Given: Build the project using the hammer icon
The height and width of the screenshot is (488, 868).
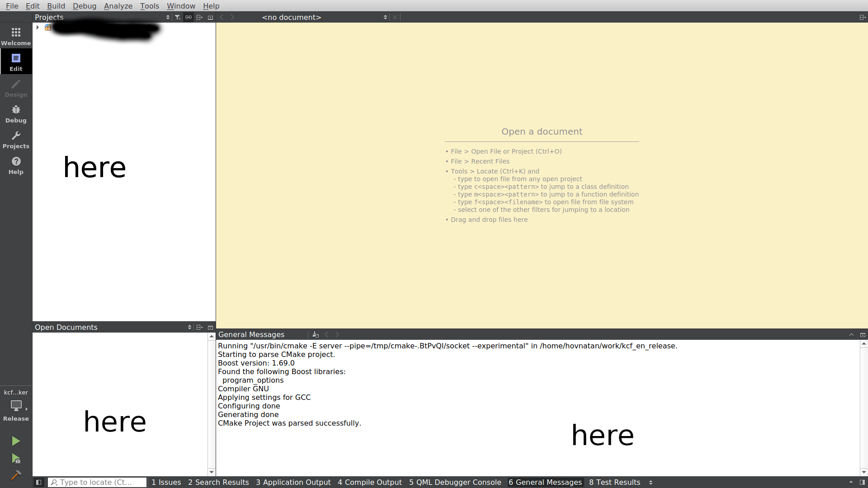Looking at the screenshot, I should [x=16, y=475].
